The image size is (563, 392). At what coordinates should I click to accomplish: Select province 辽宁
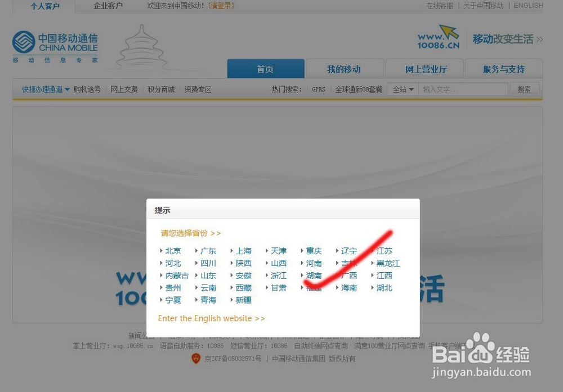(x=349, y=251)
